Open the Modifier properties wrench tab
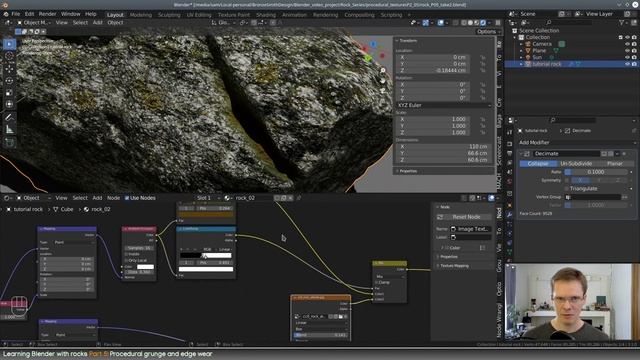 click(x=509, y=214)
